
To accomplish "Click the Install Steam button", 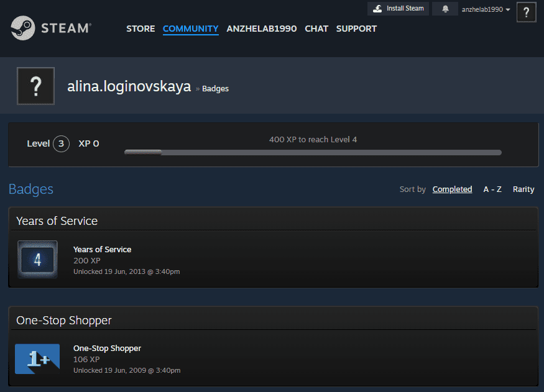I will pos(398,9).
